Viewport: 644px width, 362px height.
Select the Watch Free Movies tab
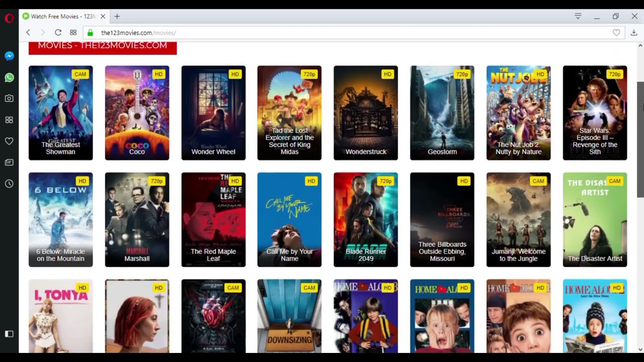pos(64,17)
